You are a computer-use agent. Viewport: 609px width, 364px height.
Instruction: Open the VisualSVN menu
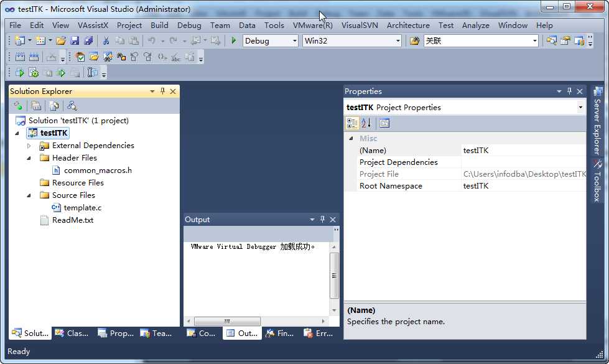pyautogui.click(x=360, y=26)
